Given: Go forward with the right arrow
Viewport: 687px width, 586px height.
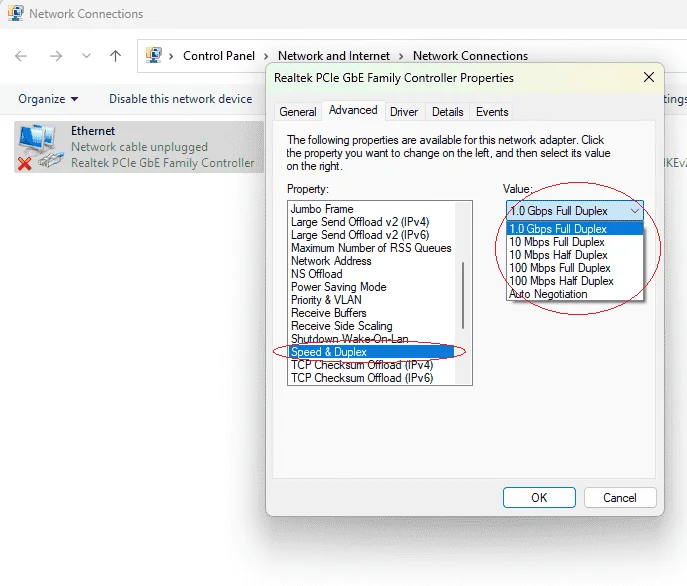Looking at the screenshot, I should [x=56, y=56].
